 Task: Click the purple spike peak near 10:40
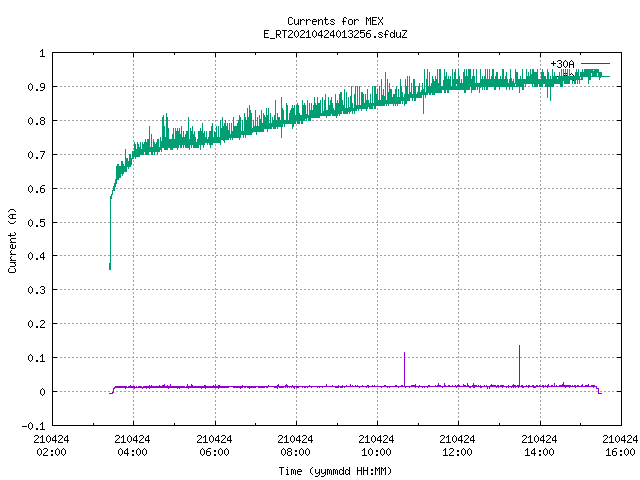point(404,353)
